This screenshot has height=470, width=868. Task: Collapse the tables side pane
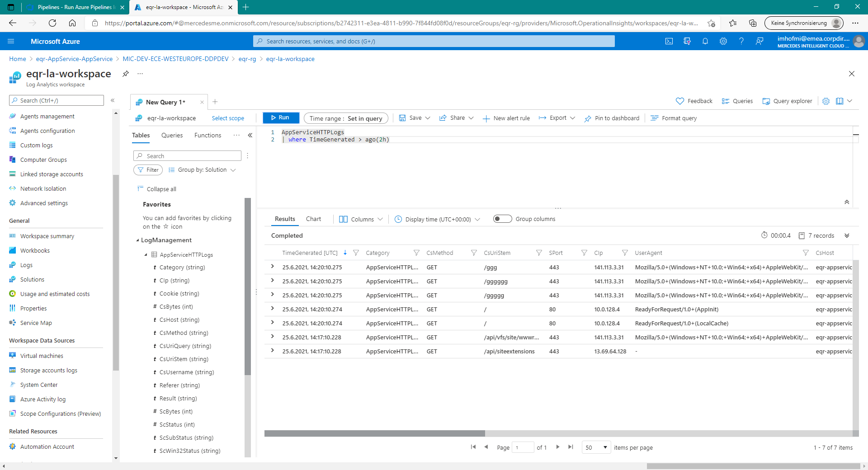pyautogui.click(x=250, y=135)
